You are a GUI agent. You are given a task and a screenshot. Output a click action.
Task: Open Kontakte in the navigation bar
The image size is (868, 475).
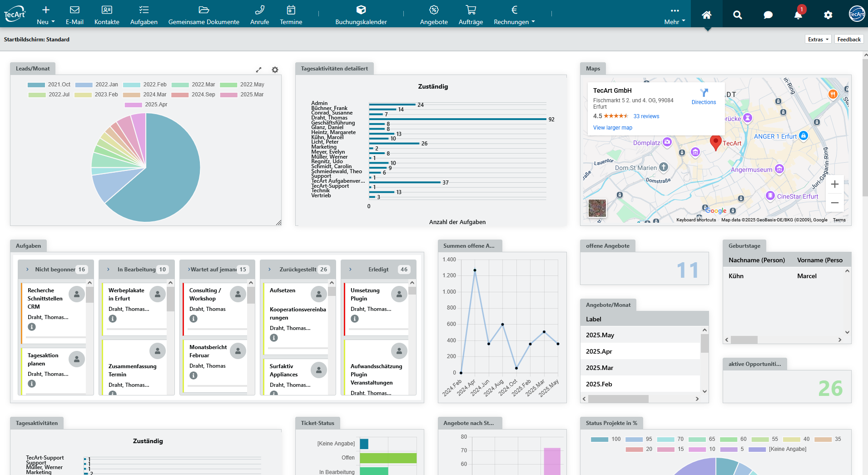107,15
